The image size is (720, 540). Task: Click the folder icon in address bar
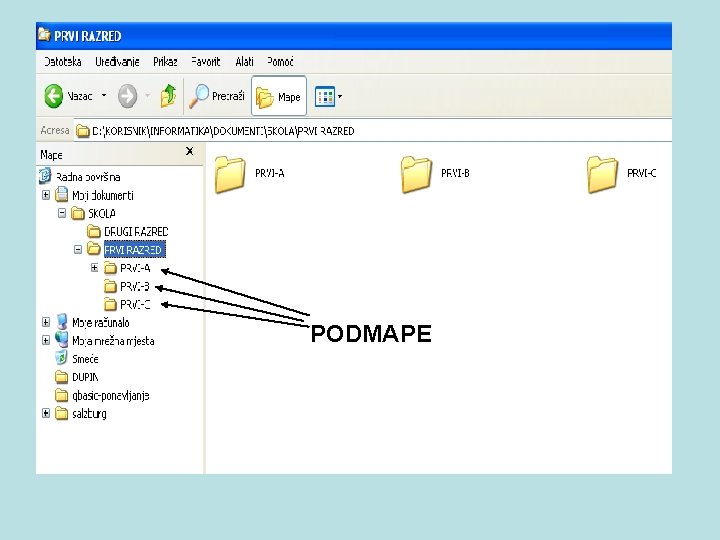(83, 131)
